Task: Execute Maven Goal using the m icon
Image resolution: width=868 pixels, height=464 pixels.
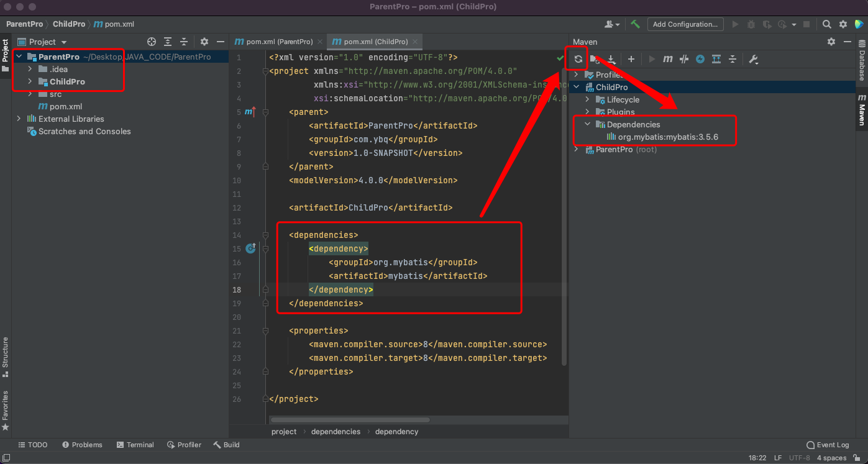Action: 668,59
